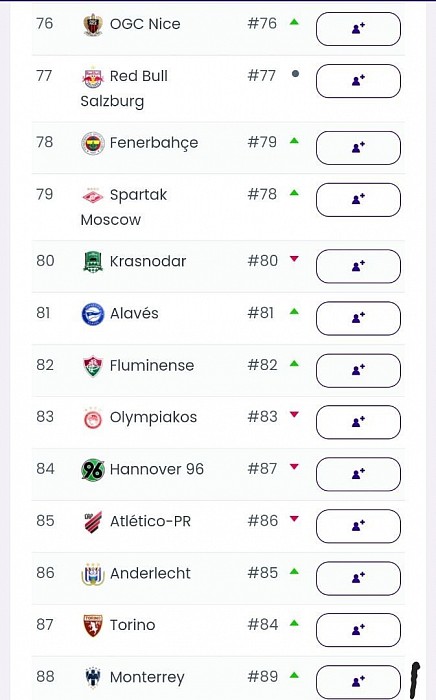Image resolution: width=436 pixels, height=700 pixels.
Task: Open the Krasnodar club crest
Action: point(93,262)
